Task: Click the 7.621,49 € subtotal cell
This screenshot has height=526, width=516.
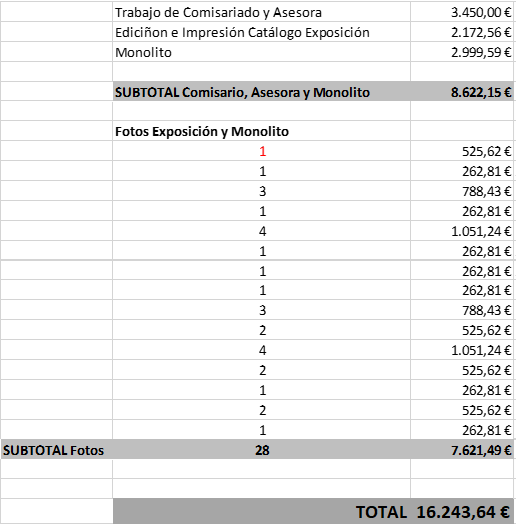Action: click(x=462, y=450)
